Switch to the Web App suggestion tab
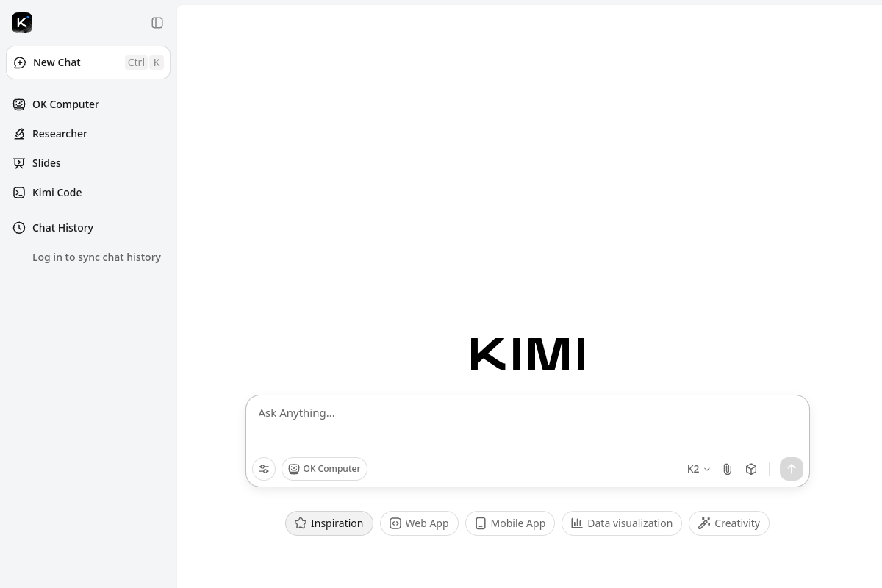The height and width of the screenshot is (588, 882). [x=419, y=523]
